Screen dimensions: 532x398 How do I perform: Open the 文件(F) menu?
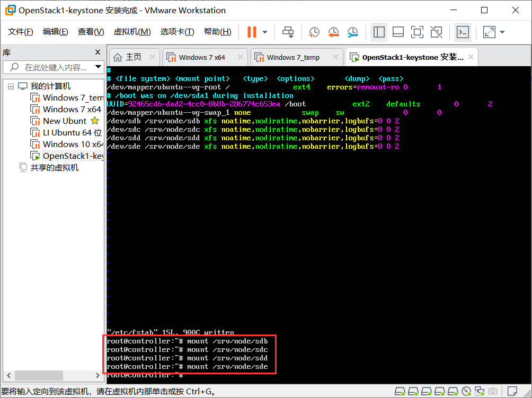(x=20, y=32)
